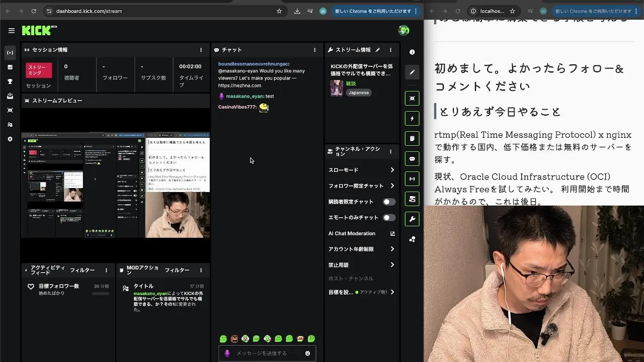Open Chrome downloads icon in left browser
This screenshot has width=644, height=362.
[x=297, y=11]
